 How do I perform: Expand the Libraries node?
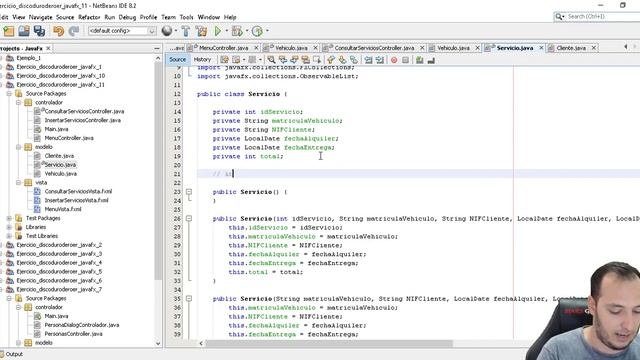pos(9,227)
